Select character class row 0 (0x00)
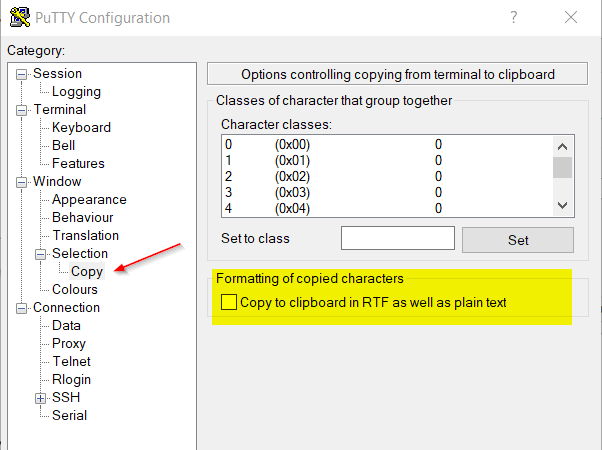Screen dimensions: 602x450 [x=387, y=144]
